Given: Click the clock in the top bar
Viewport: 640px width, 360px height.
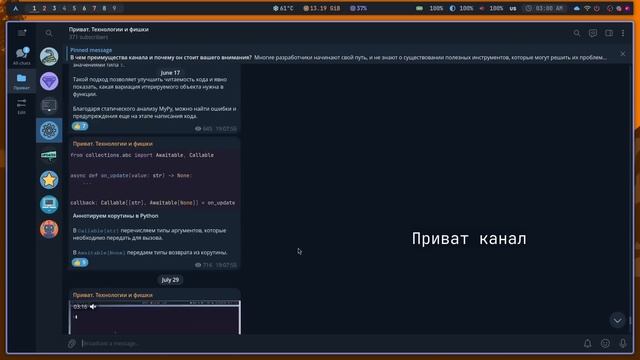Looking at the screenshot, I should [x=544, y=8].
